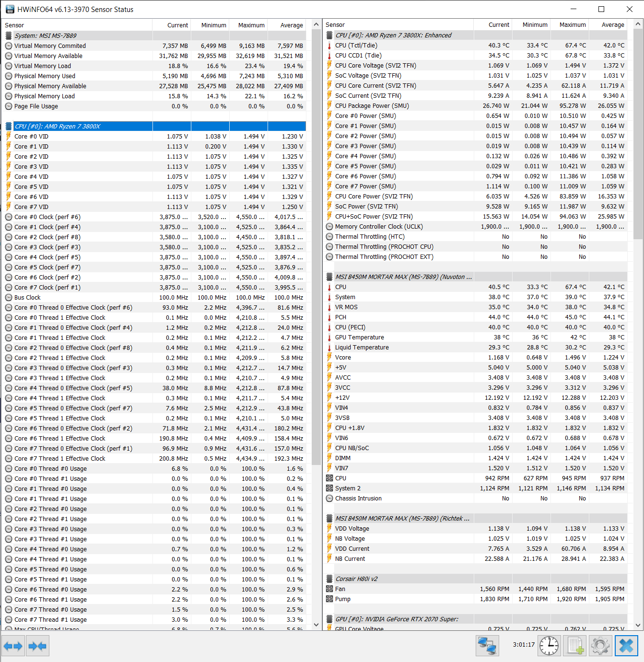Click the icon beside Bus Clock
The height and width of the screenshot is (662, 644).
(9, 297)
